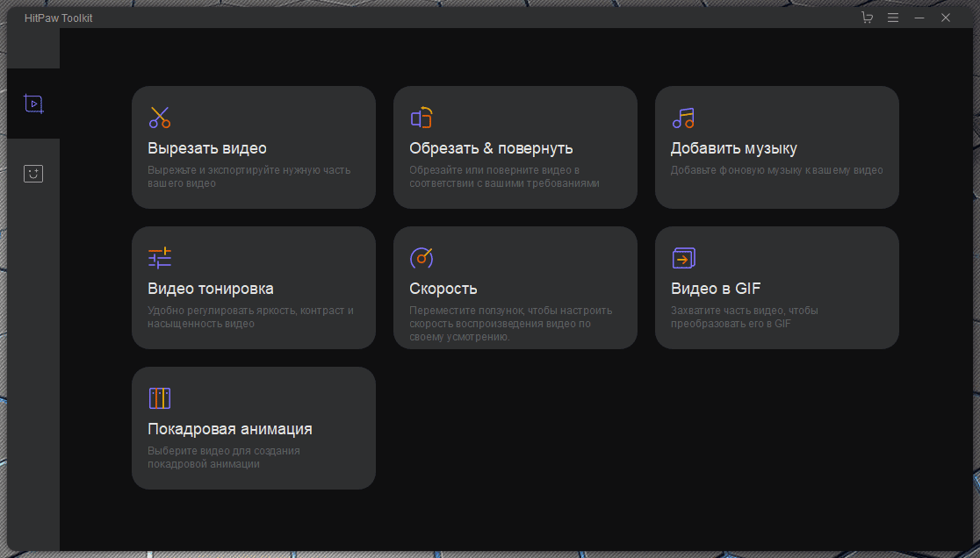980x558 pixels.
Task: Click the adjustment sliders icon
Action: coord(159,258)
